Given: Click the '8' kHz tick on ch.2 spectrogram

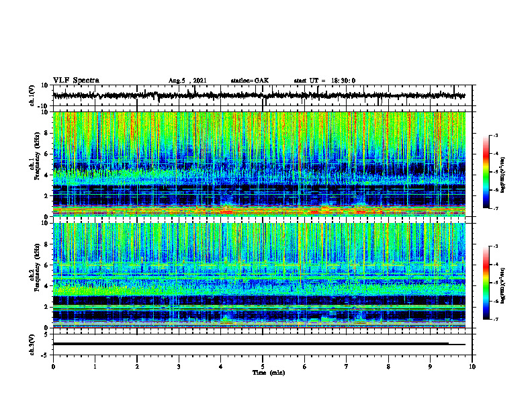Looking at the screenshot, I should [46, 244].
